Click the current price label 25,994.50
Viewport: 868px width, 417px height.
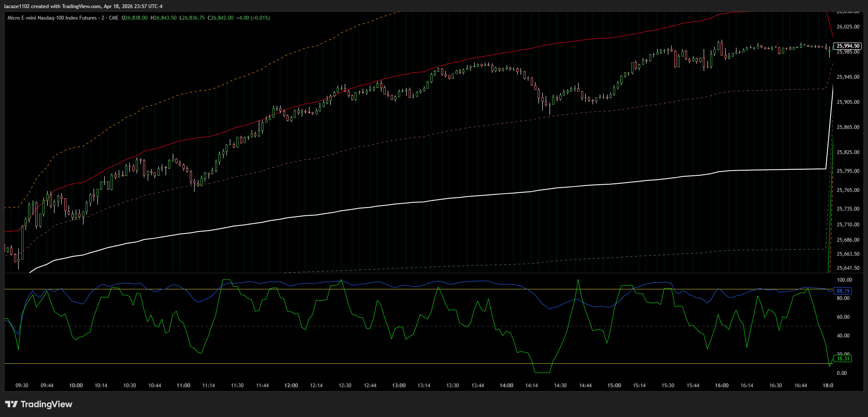click(848, 46)
